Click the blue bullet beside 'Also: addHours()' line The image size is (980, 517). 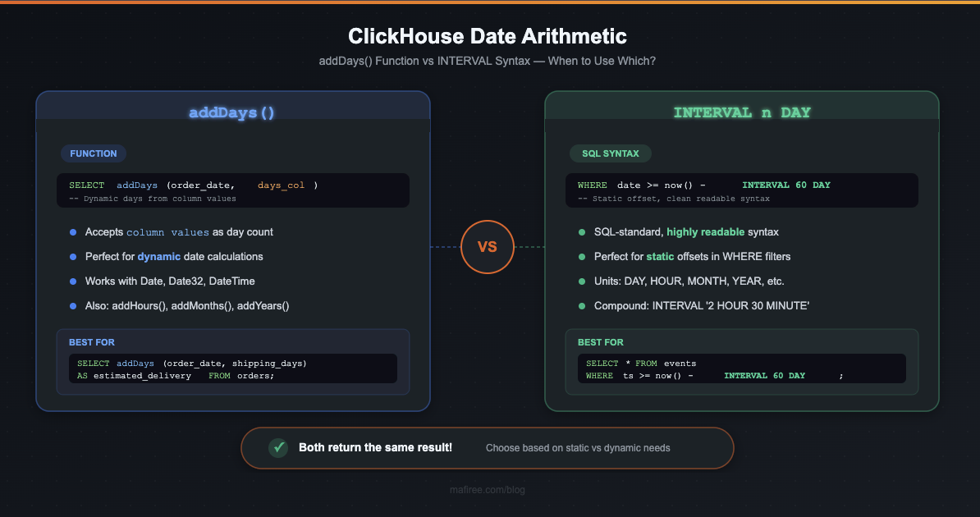coord(72,305)
